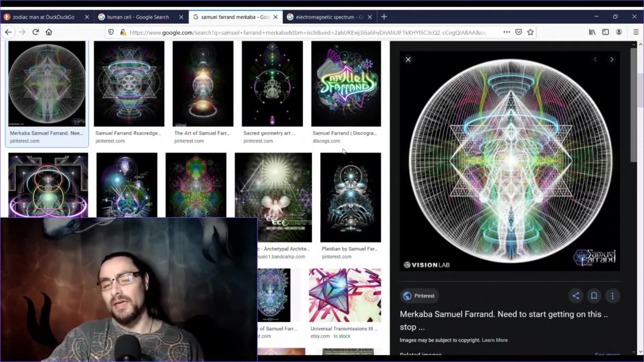
Task: Open the Firefox Library icon
Action: click(592, 32)
